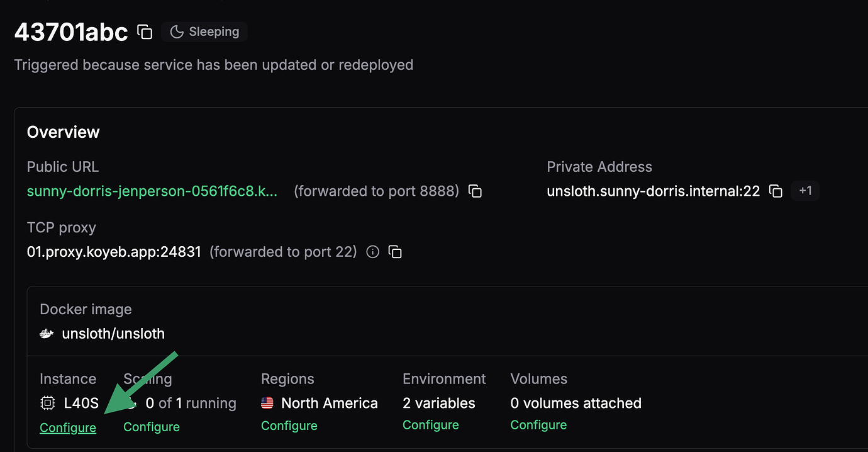
Task: Open the TCP proxy info tooltip icon
Action: pyautogui.click(x=372, y=251)
